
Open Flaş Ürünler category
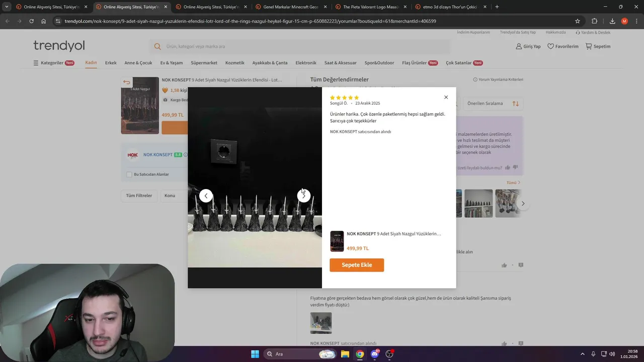coord(420,63)
